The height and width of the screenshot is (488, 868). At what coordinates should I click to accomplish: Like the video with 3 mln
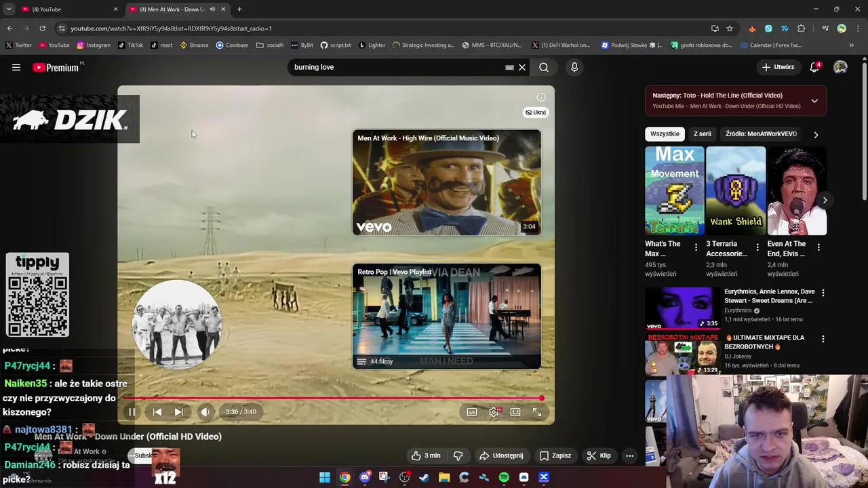coord(426,455)
